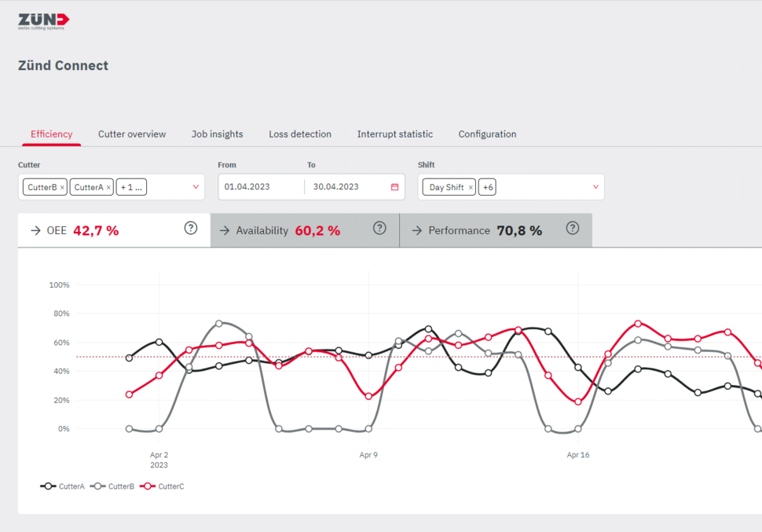Image resolution: width=762 pixels, height=532 pixels.
Task: Toggle CutterB series in the legend
Action: click(x=112, y=486)
